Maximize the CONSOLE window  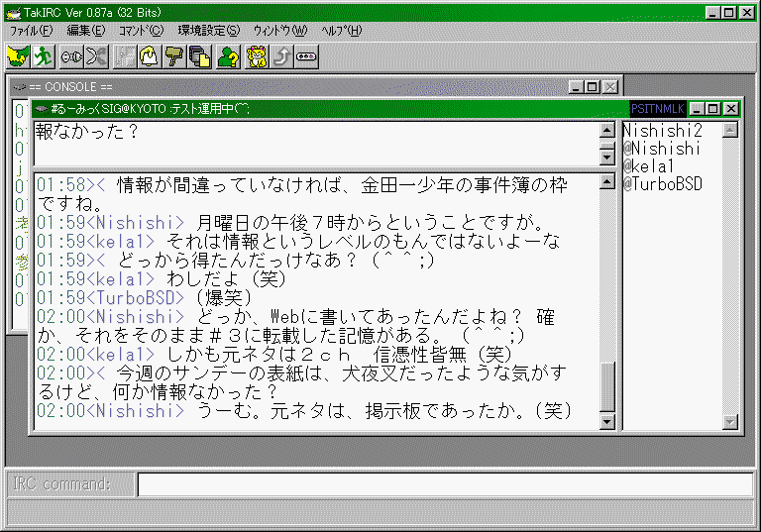592,87
